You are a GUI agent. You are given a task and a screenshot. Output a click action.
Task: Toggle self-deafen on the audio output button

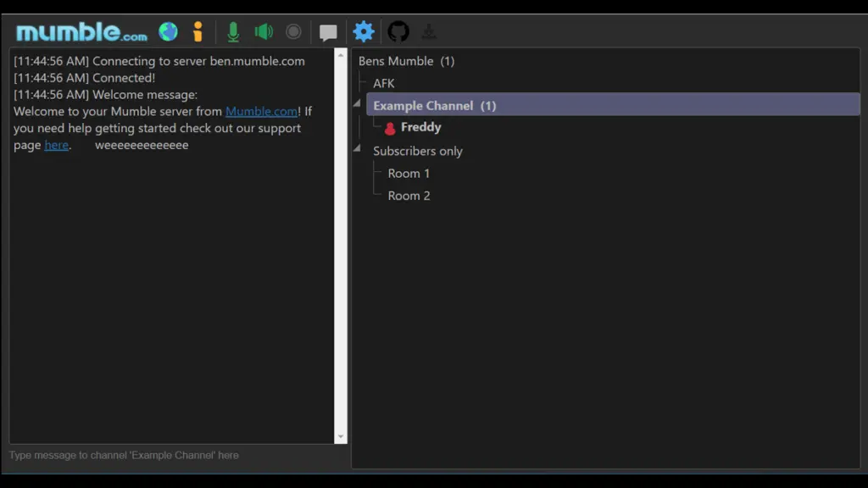263,31
